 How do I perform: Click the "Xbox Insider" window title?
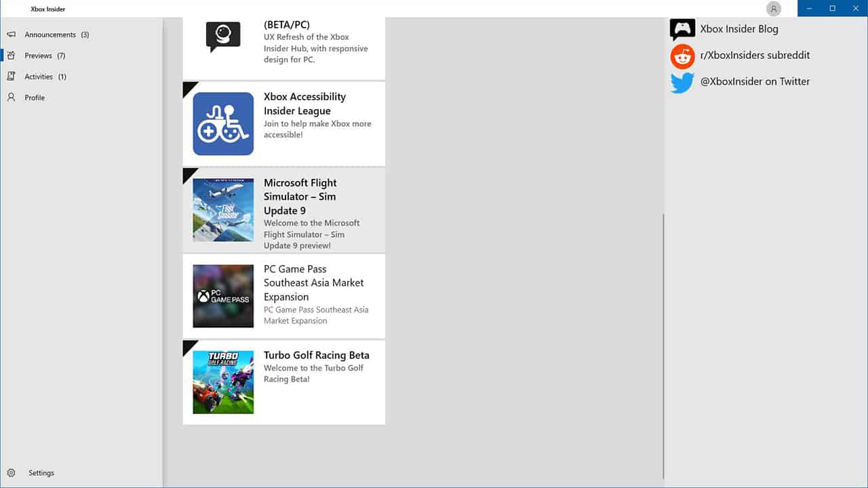click(48, 9)
